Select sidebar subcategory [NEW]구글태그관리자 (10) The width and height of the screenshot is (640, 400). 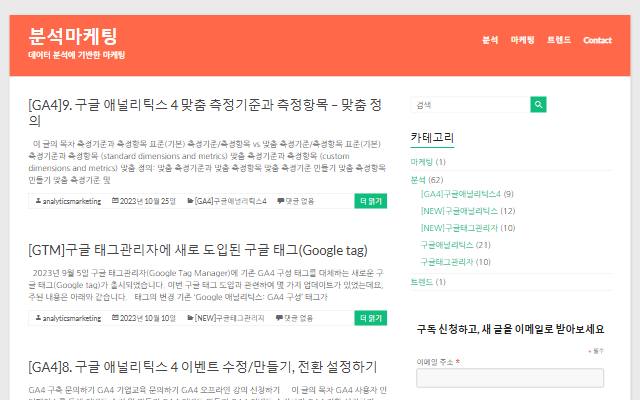coord(459,228)
